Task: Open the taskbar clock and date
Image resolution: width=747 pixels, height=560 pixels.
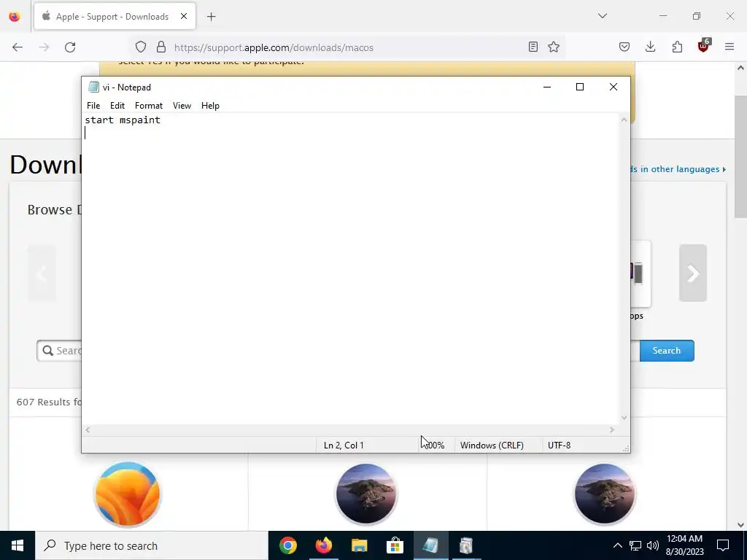Action: pos(684,545)
